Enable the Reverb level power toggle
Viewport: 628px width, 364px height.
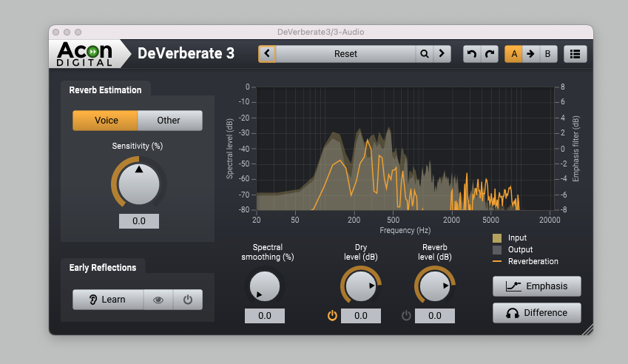(x=406, y=316)
